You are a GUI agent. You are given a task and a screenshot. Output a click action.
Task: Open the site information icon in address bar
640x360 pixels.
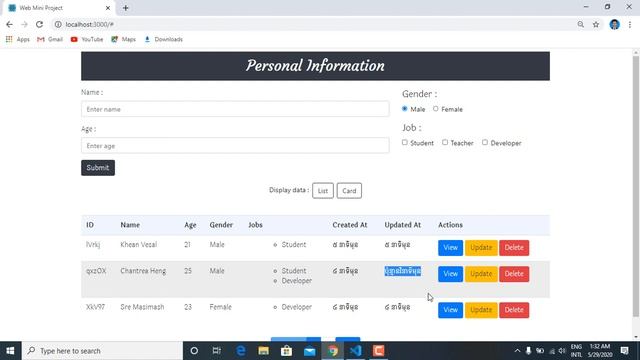58,24
